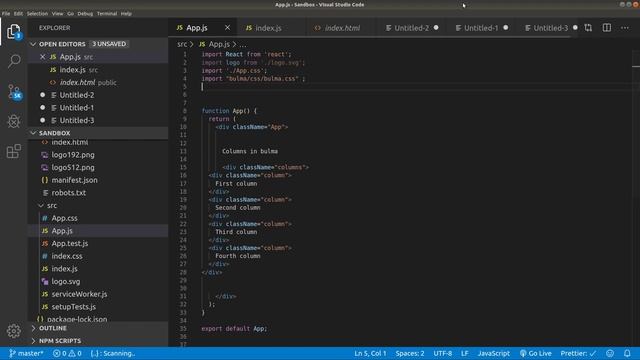This screenshot has width=640, height=360.
Task: Start Go Live server
Action: click(x=536, y=353)
